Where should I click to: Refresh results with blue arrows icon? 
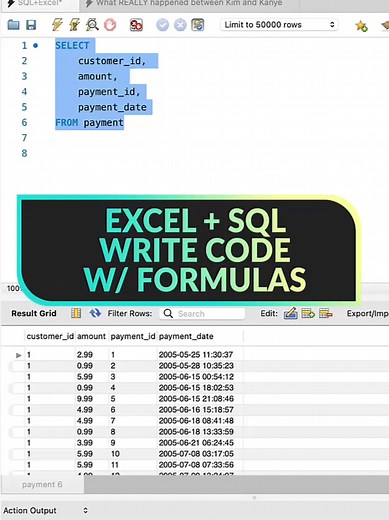click(95, 313)
